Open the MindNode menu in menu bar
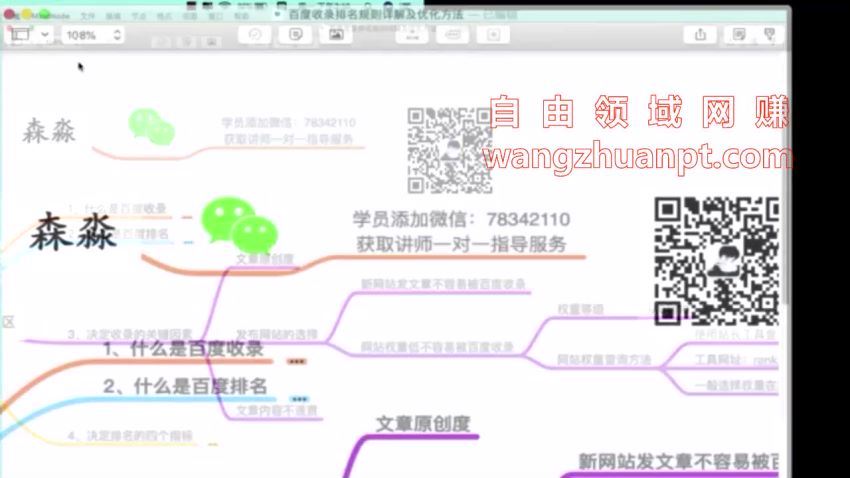The image size is (850, 478). (x=50, y=16)
